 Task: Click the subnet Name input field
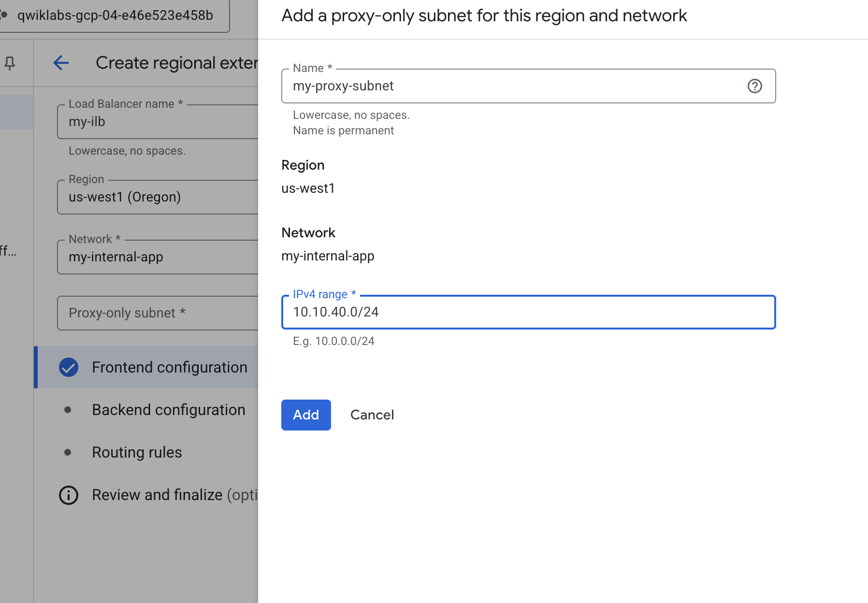point(512,86)
